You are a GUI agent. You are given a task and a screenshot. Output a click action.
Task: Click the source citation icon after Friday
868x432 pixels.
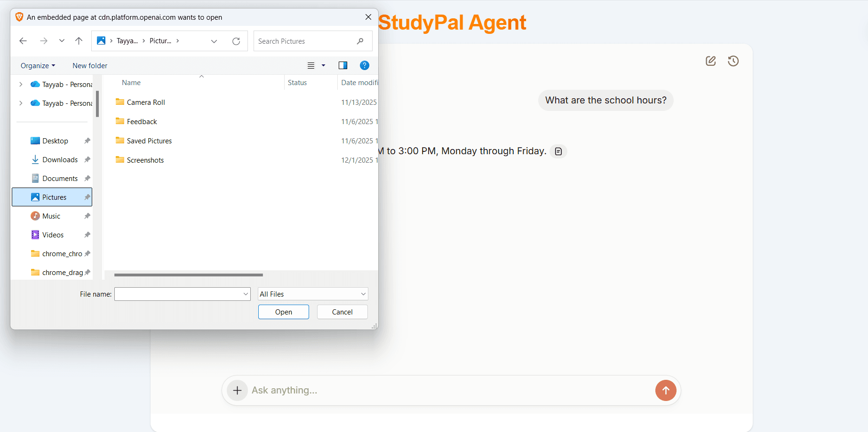pos(558,151)
